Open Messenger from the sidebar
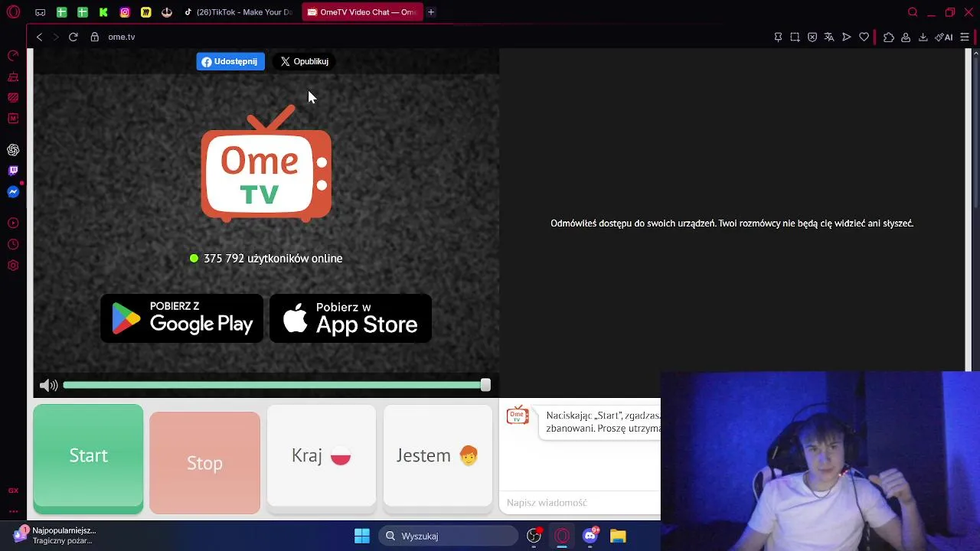Viewport: 980px width, 551px height. (x=13, y=191)
